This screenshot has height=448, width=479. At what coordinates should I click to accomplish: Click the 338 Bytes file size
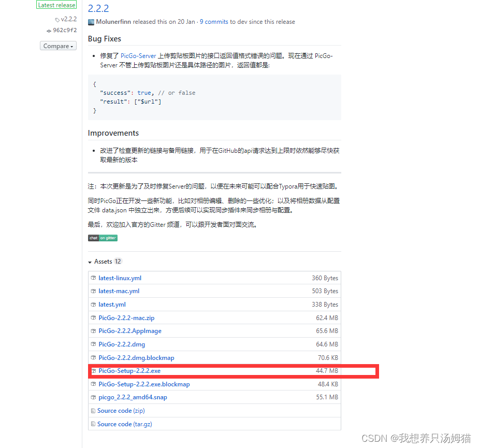[325, 305]
